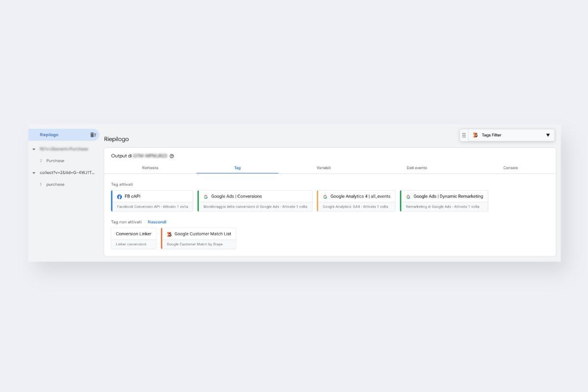Click the Google icon on Google Analytics 4 tag

325,196
